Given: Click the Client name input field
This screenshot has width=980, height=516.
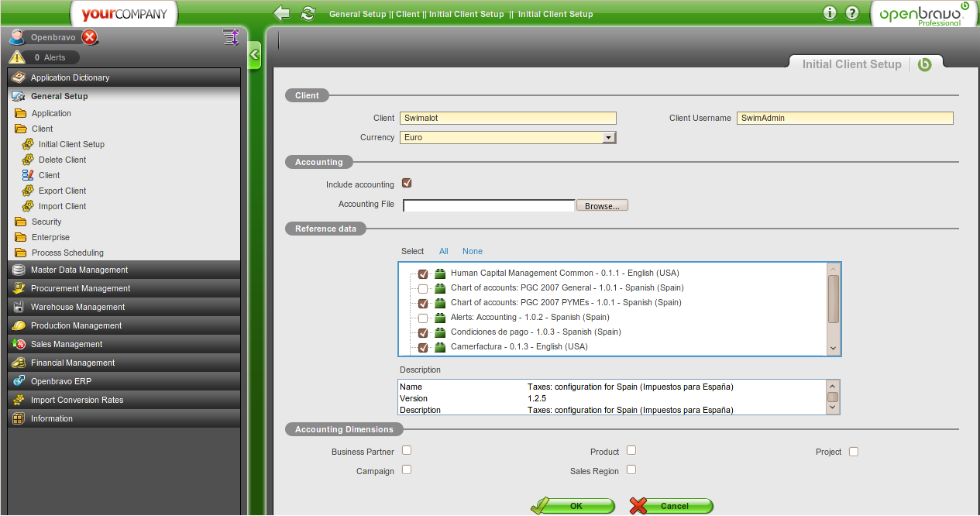Looking at the screenshot, I should coord(508,119).
